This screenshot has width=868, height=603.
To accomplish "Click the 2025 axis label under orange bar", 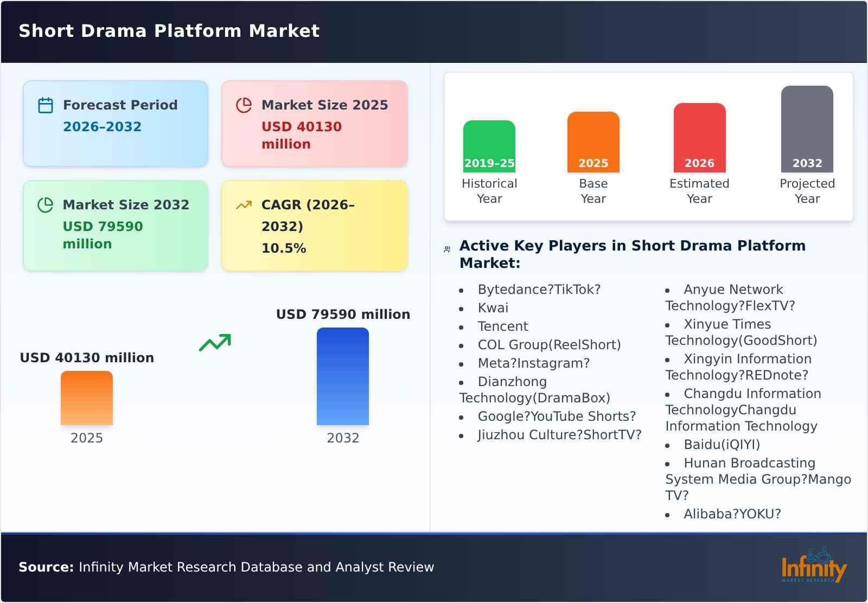I will pyautogui.click(x=87, y=438).
